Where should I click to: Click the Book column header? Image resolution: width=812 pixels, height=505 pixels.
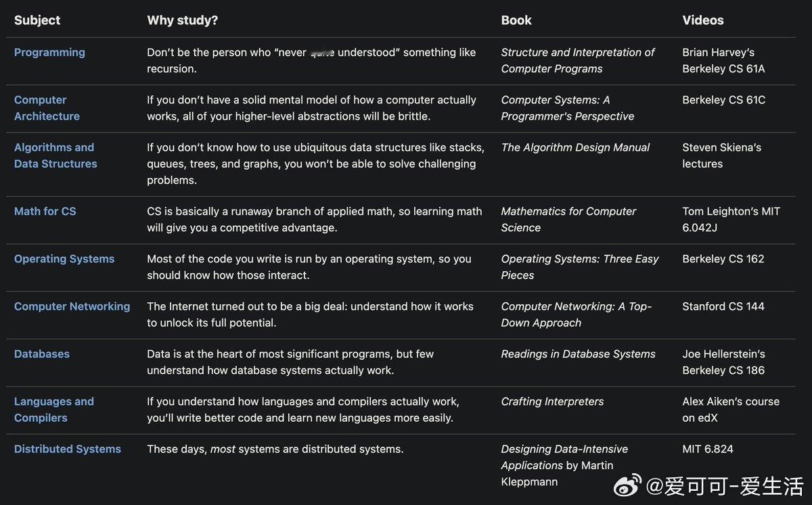(516, 20)
